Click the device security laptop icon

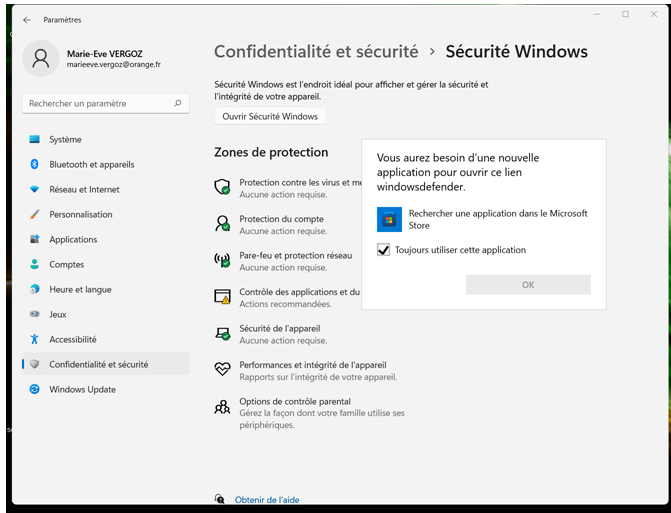coord(223,333)
